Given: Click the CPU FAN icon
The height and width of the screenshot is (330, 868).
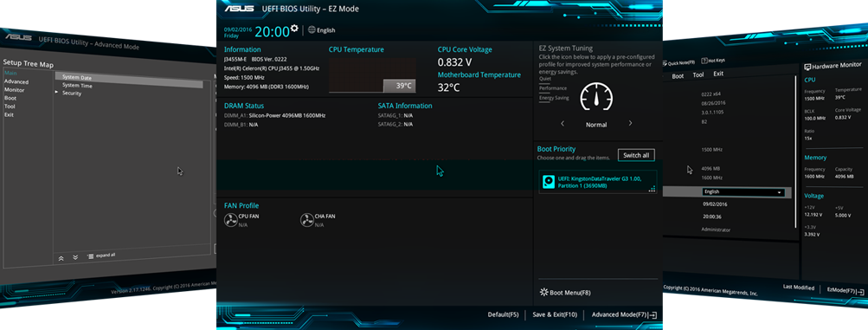Looking at the screenshot, I should (230, 220).
